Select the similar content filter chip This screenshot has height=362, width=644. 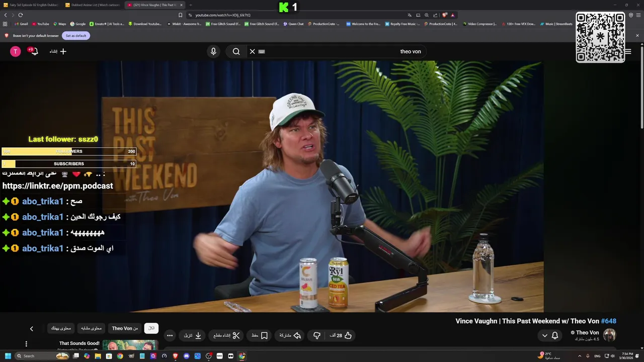tap(92, 328)
